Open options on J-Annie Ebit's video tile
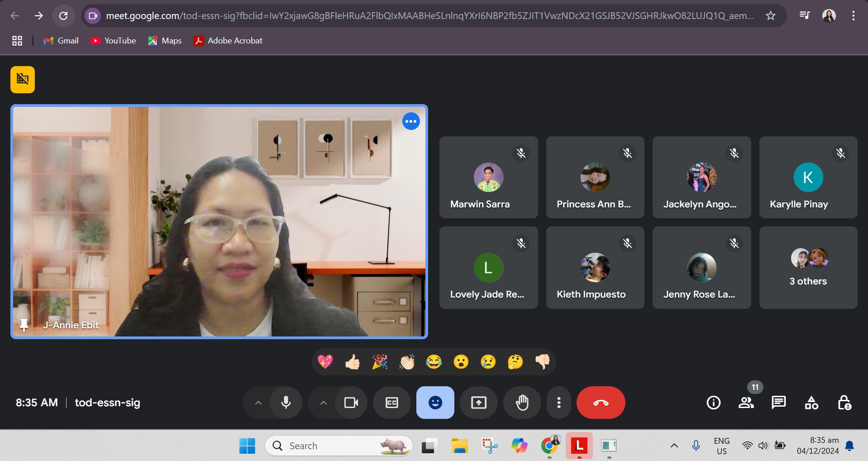This screenshot has width=868, height=461. tap(411, 121)
